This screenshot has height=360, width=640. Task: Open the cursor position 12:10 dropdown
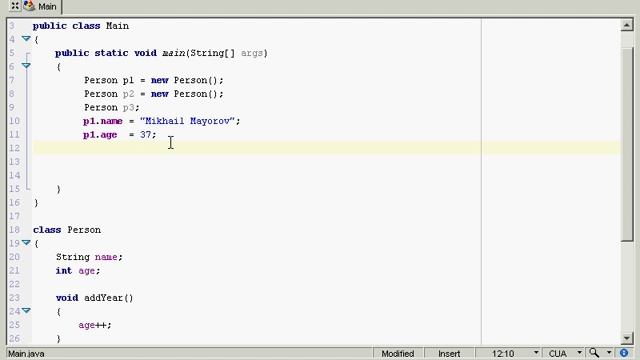[x=536, y=353]
